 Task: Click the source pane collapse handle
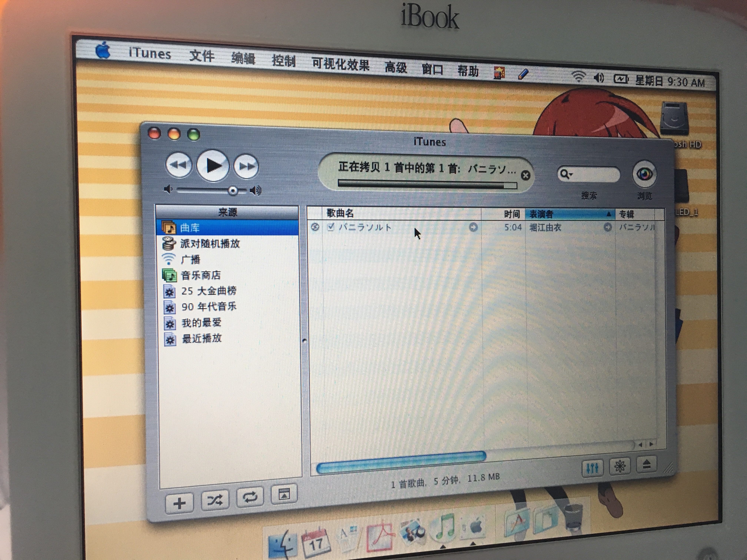pyautogui.click(x=304, y=341)
